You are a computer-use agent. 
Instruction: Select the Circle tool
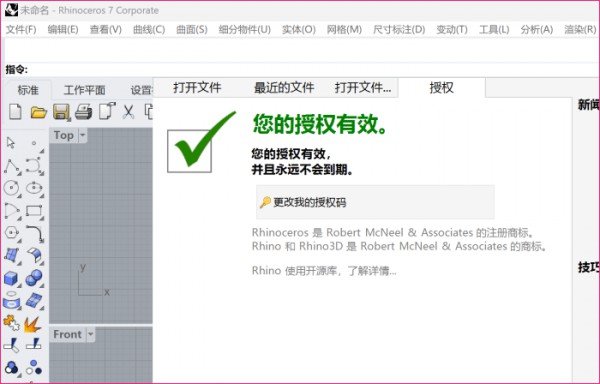coord(11,188)
